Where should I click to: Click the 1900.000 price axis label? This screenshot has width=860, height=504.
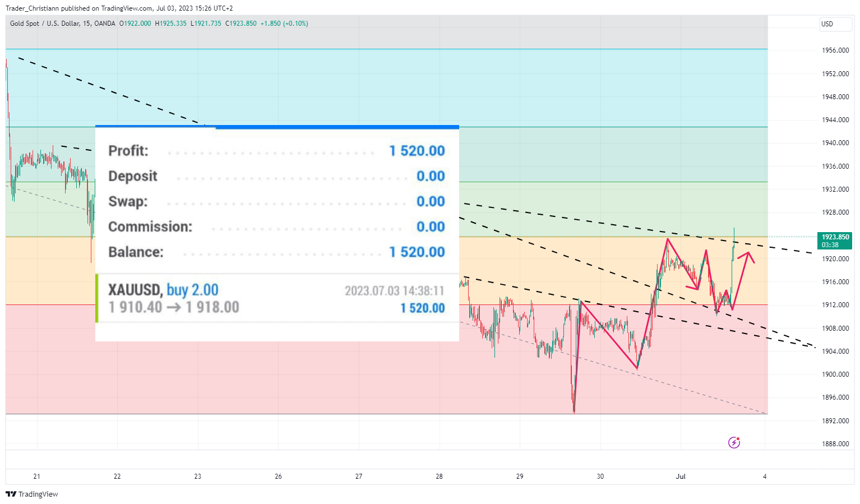pos(835,374)
